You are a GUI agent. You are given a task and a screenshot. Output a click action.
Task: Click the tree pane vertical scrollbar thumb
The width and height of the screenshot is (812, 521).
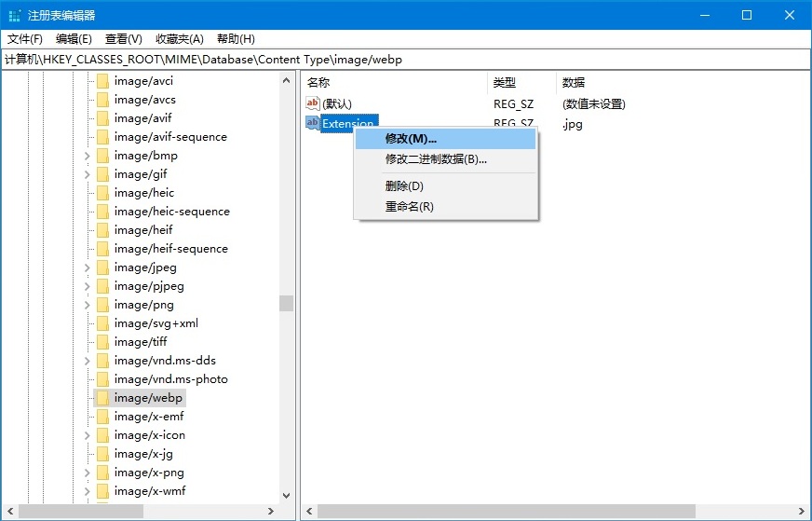pyautogui.click(x=287, y=303)
